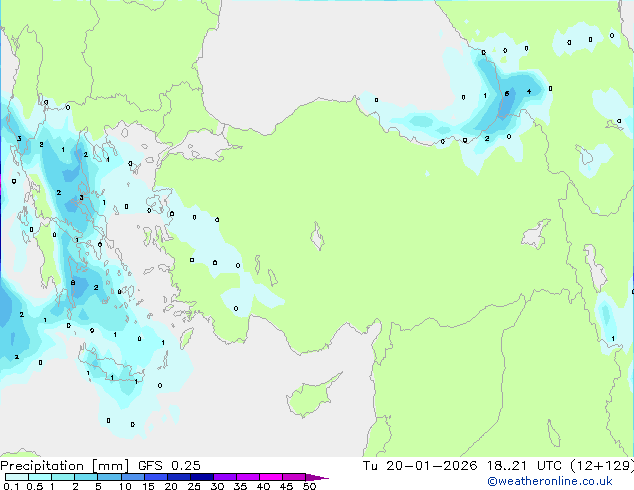Click the '(12+129)' forecast run label
634x490 pixels.
tap(602, 466)
